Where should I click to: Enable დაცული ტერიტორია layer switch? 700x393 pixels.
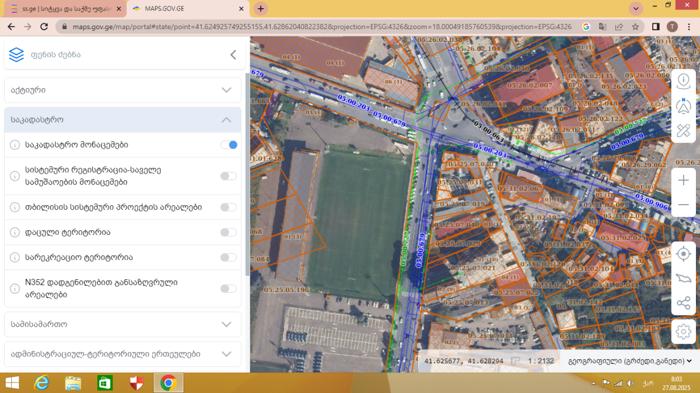pos(229,232)
